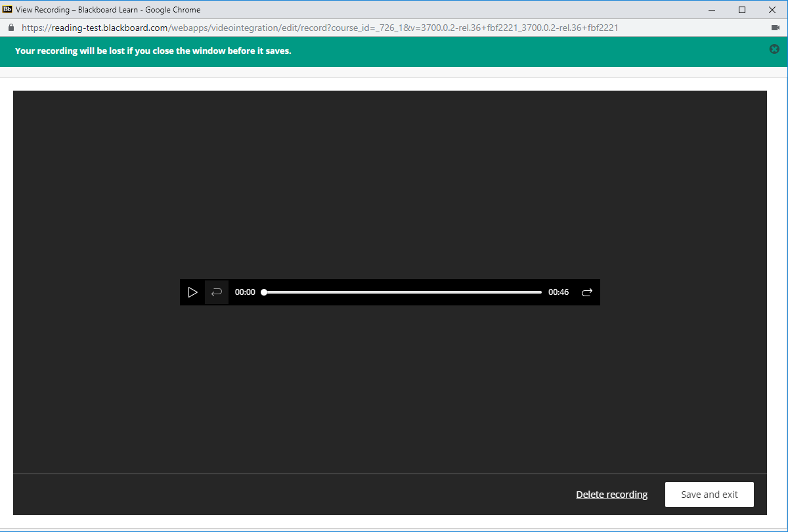
Task: Click the skip forward arrow icon
Action: pos(587,292)
